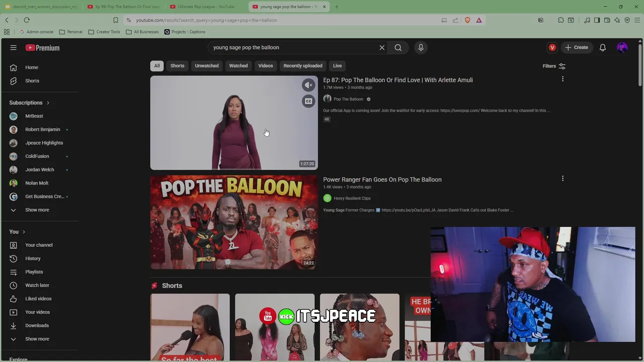Submit search with the magnifier button
The image size is (644, 362).
tap(398, 47)
